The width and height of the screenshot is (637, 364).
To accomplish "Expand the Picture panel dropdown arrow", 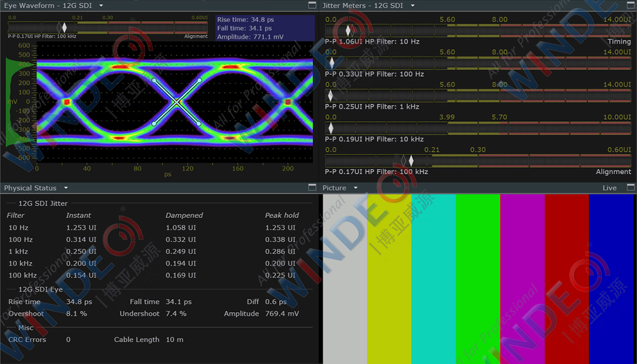I will 355,188.
